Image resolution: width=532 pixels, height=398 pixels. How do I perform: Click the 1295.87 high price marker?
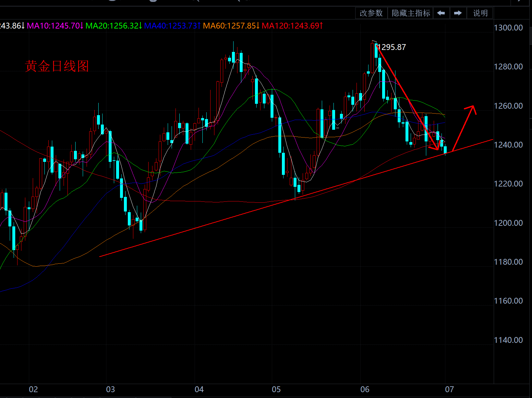pyautogui.click(x=392, y=47)
